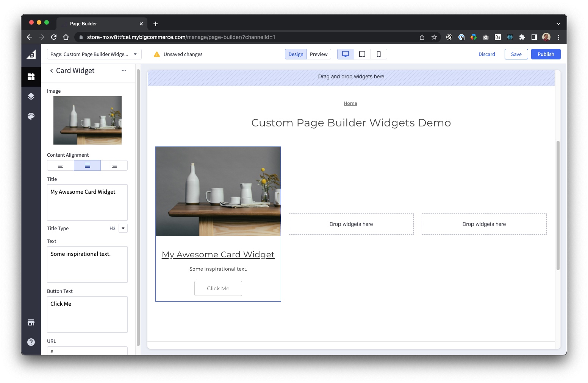Select right content alignment

coord(114,165)
